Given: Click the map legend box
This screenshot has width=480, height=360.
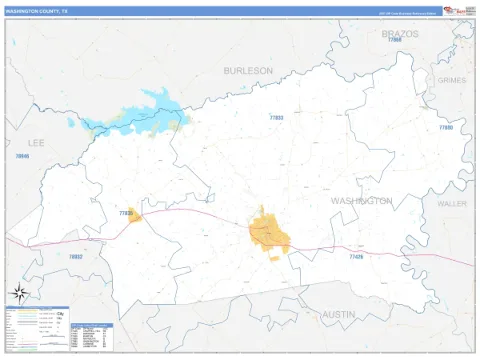Looking at the screenshot, I should [37, 329].
